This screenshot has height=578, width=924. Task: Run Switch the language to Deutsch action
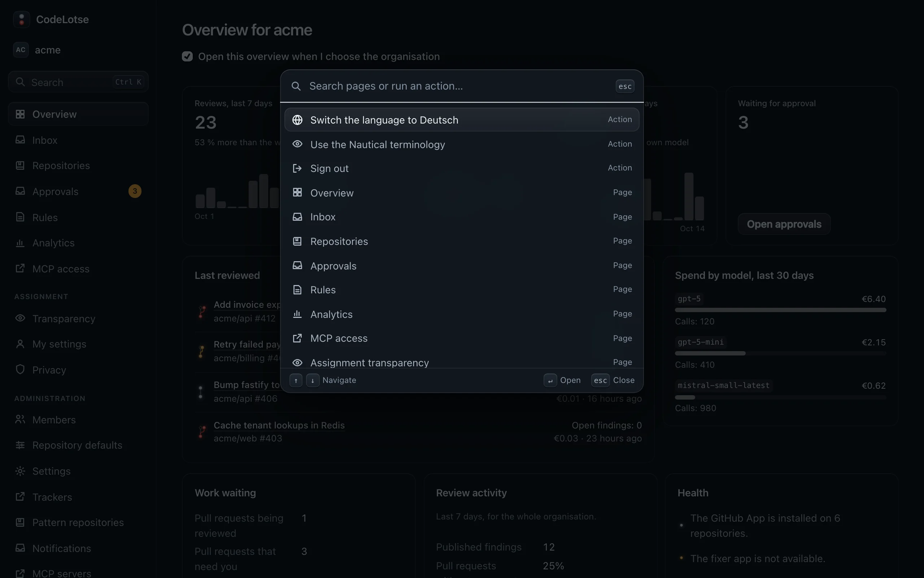(x=462, y=120)
